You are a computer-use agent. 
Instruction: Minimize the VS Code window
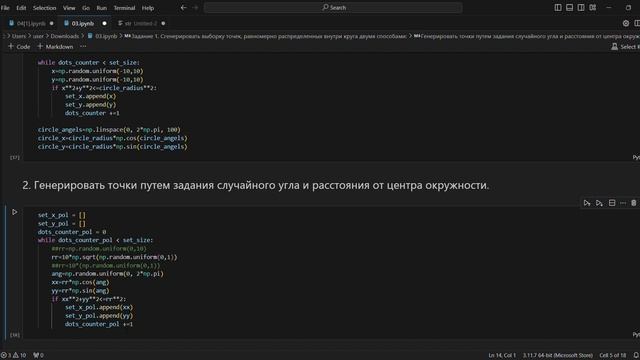click(x=609, y=8)
